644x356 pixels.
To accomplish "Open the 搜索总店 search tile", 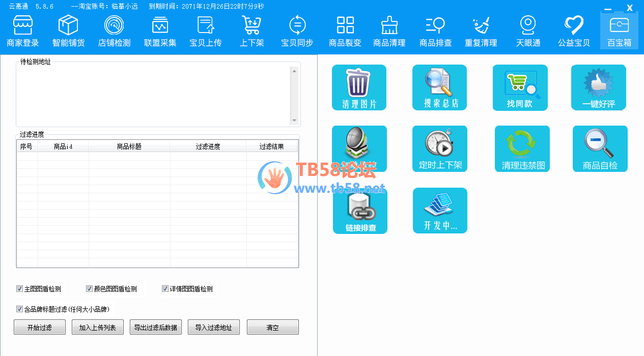I will [440, 87].
